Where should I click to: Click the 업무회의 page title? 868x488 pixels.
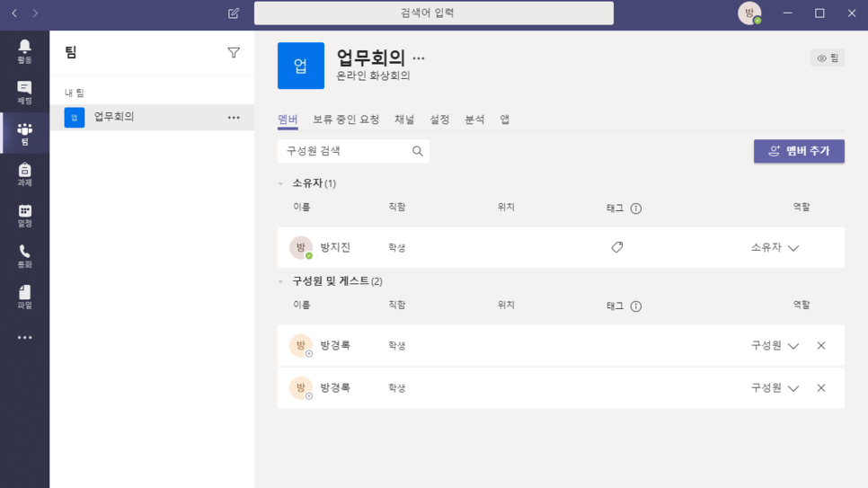[x=371, y=58]
